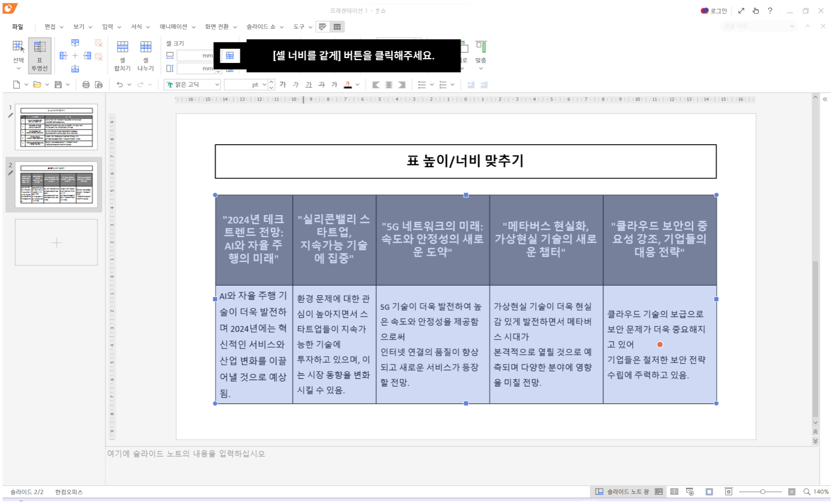Open the 맑은 고딕 font dropdown
Viewport: 836px width, 504px height.
coord(192,84)
